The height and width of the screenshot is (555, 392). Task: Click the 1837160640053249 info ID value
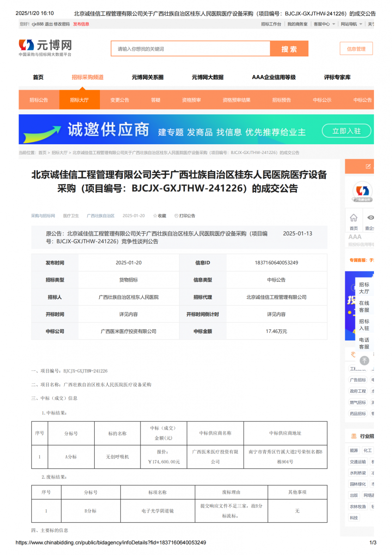(x=276, y=263)
